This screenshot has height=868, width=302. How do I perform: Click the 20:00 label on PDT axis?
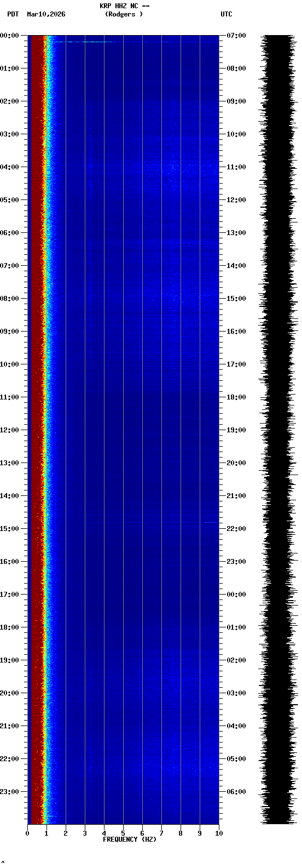tap(10, 693)
